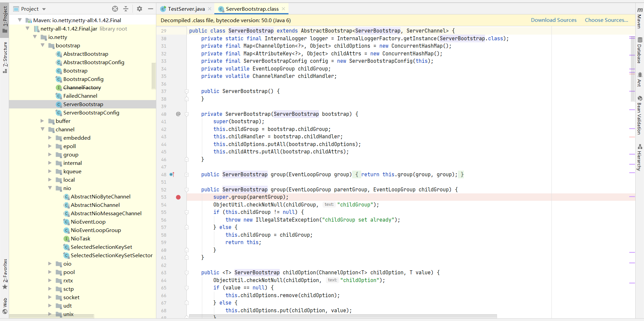The width and height of the screenshot is (644, 321).
Task: Select ChannelFactory interface in tree
Action: 82,88
